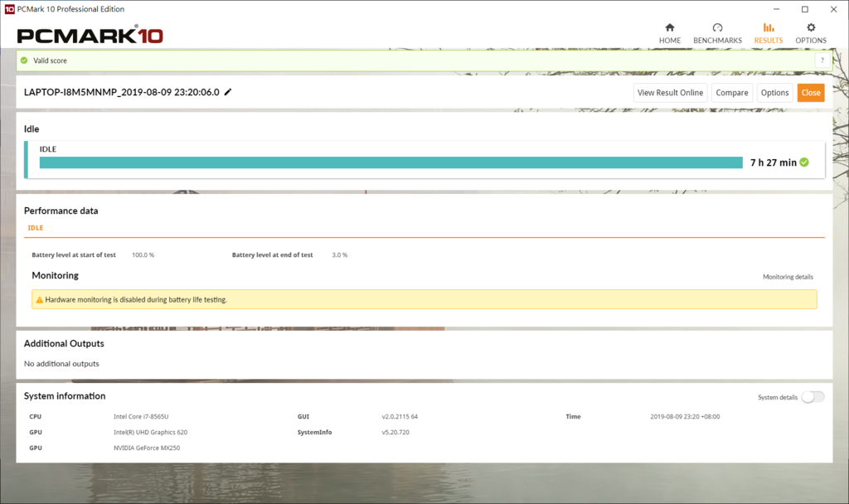The image size is (849, 504).
Task: Open the Results section
Action: point(769,33)
